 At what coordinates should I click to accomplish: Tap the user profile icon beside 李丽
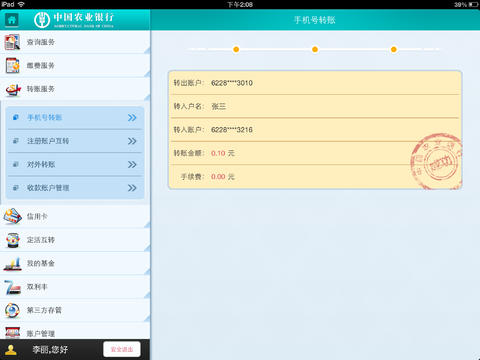pyautogui.click(x=11, y=350)
